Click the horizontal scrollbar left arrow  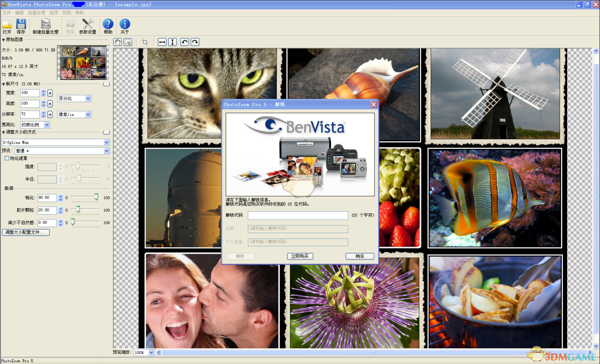click(159, 353)
